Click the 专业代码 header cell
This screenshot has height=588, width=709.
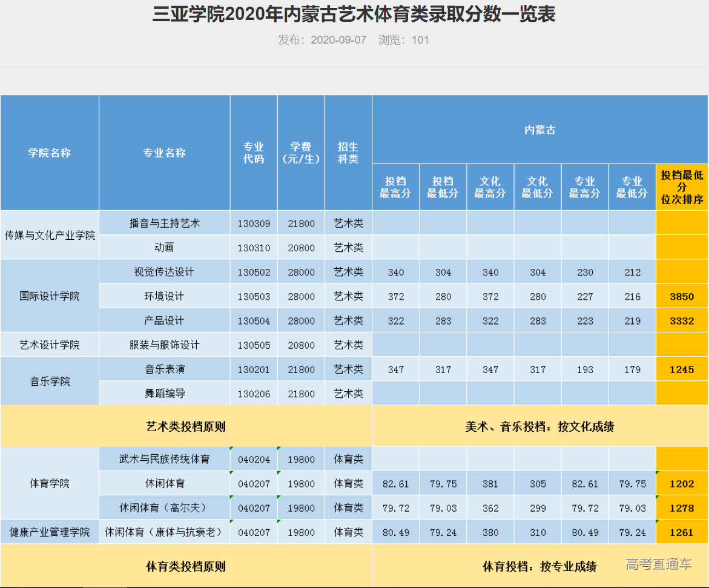[x=254, y=153]
